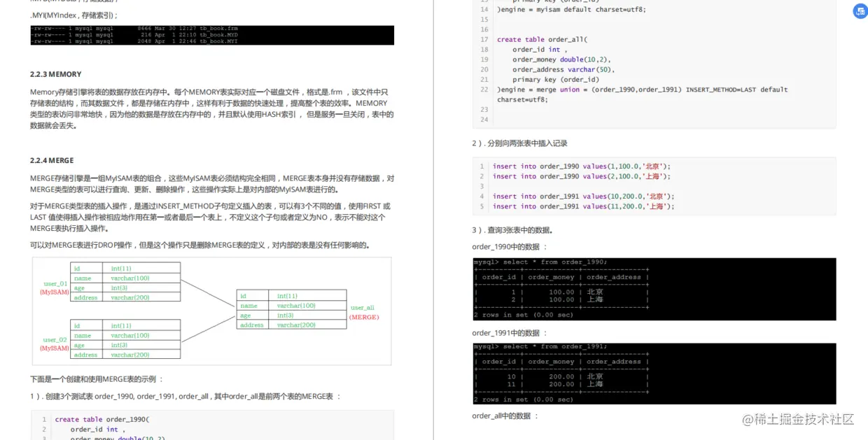Click insert line with values(2,100.0,'上海')

click(x=582, y=176)
